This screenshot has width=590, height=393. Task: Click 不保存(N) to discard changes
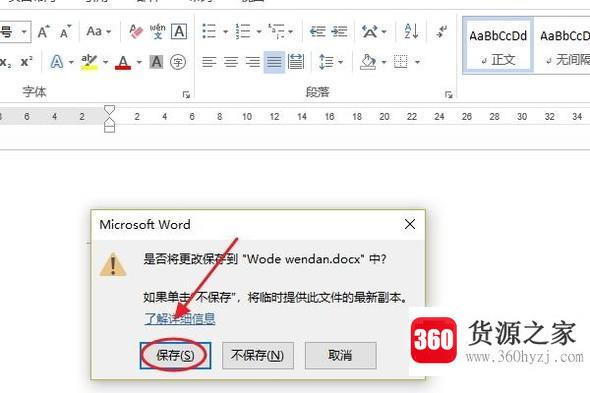pos(258,355)
